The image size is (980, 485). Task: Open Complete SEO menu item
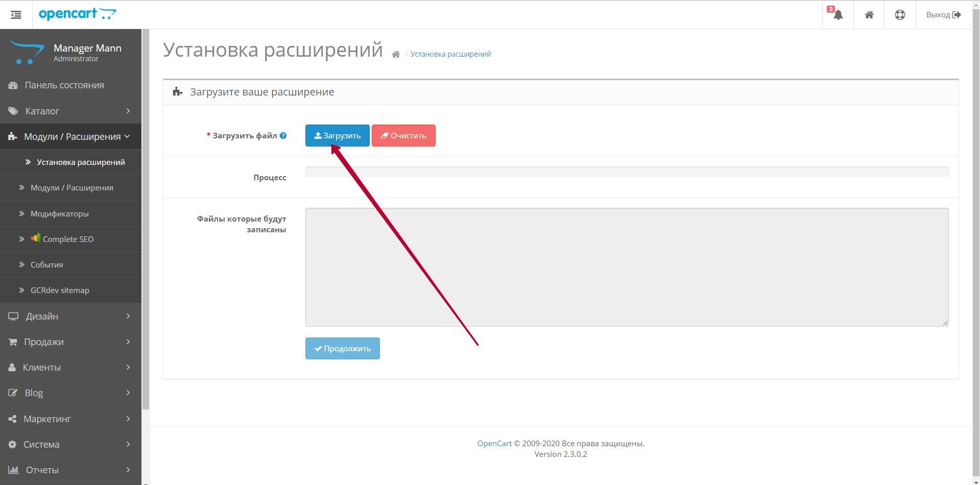pyautogui.click(x=68, y=239)
